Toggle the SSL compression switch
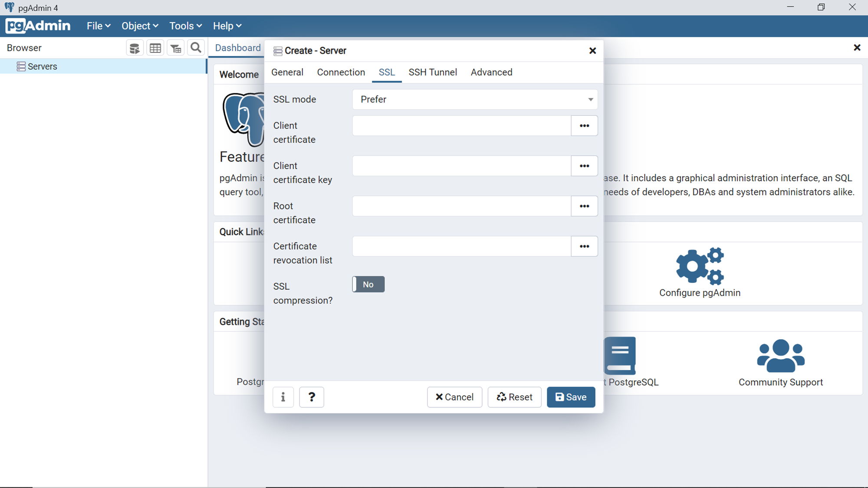 [x=368, y=285]
